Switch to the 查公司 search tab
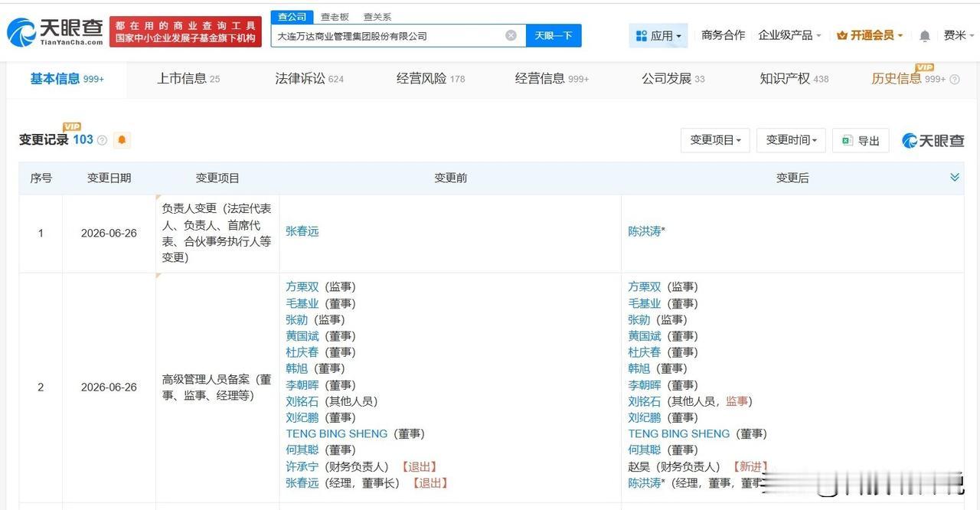Image resolution: width=980 pixels, height=510 pixels. point(292,17)
